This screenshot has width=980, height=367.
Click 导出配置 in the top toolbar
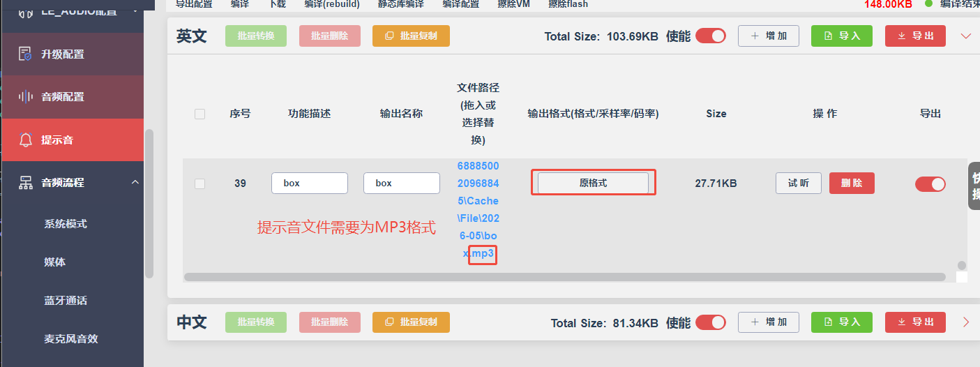[x=194, y=3]
